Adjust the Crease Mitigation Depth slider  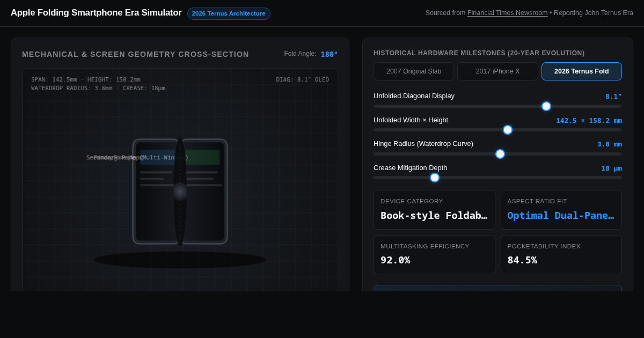point(497,178)
